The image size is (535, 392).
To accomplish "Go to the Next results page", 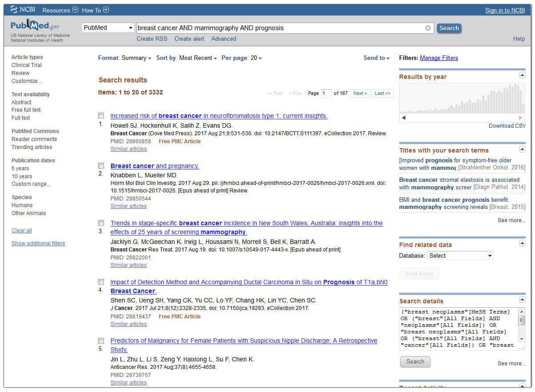I will (360, 93).
